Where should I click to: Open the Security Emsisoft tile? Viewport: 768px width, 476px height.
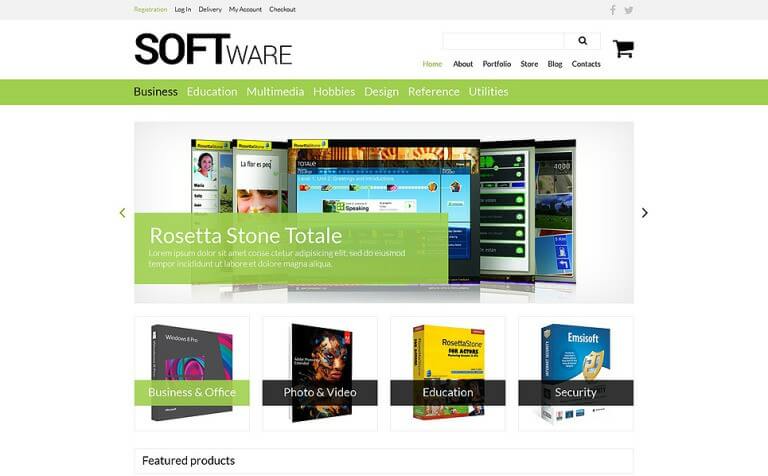(x=576, y=374)
